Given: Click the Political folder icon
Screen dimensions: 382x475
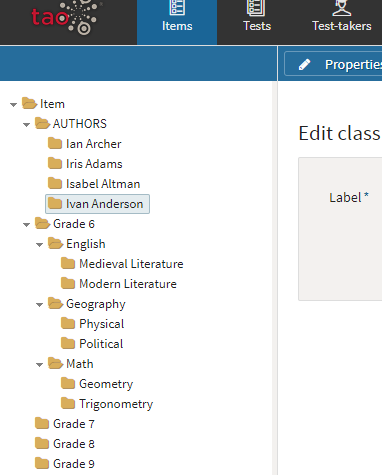Looking at the screenshot, I should click(68, 343).
